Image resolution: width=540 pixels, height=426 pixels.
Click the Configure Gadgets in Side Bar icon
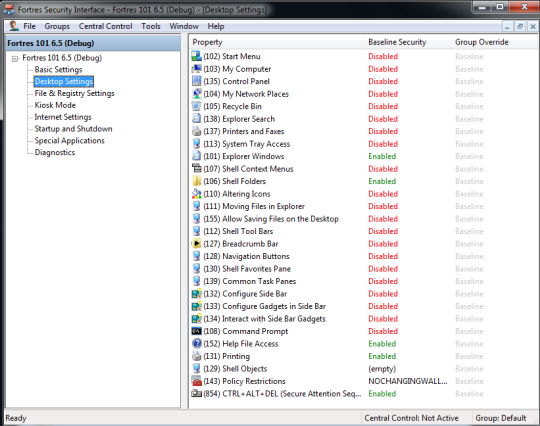point(196,306)
